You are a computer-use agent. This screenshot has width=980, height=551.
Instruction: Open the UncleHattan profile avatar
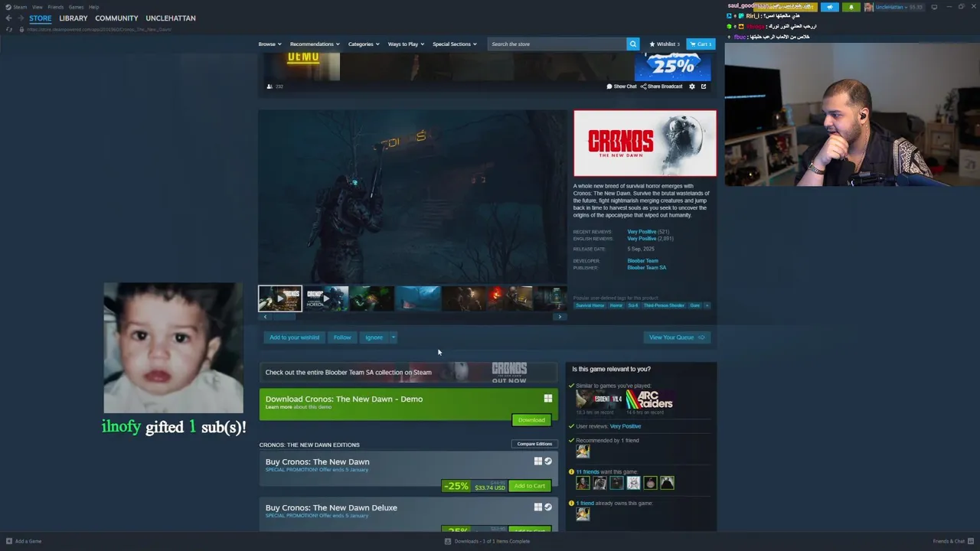coord(869,7)
